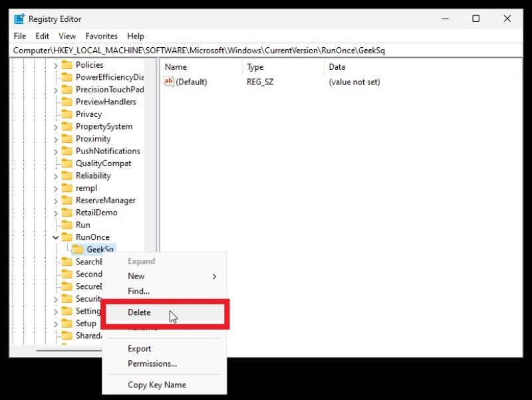Open the View menu
Screen dimensions: 532x400
click(67, 36)
